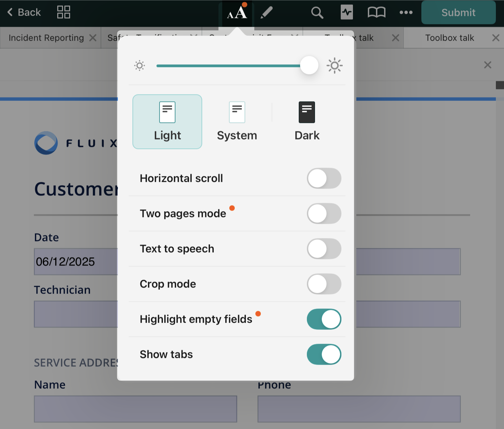Disable Highlight empty fields
This screenshot has width=504, height=429.
click(324, 319)
